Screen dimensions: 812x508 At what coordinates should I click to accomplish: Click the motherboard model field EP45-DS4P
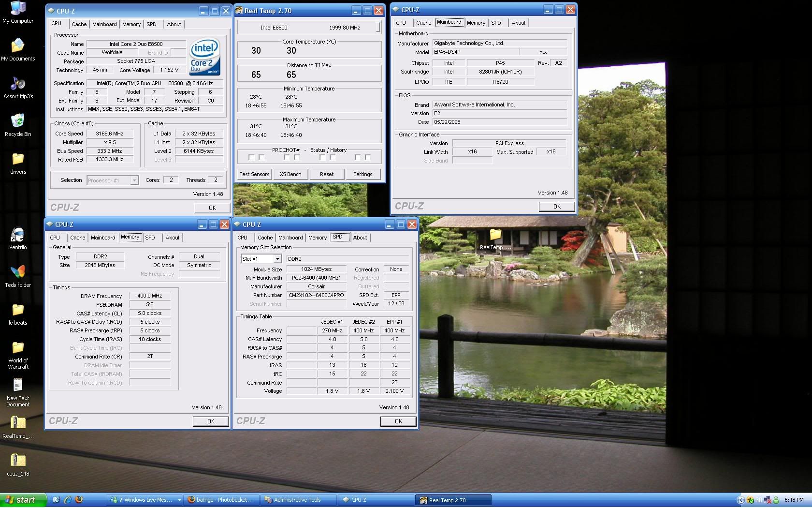tap(475, 52)
